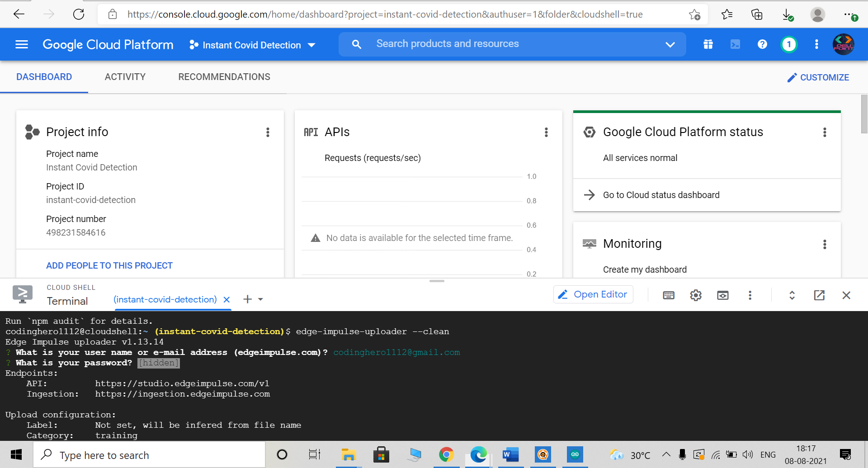Open the Instant Covid Detection project selector

pos(252,45)
